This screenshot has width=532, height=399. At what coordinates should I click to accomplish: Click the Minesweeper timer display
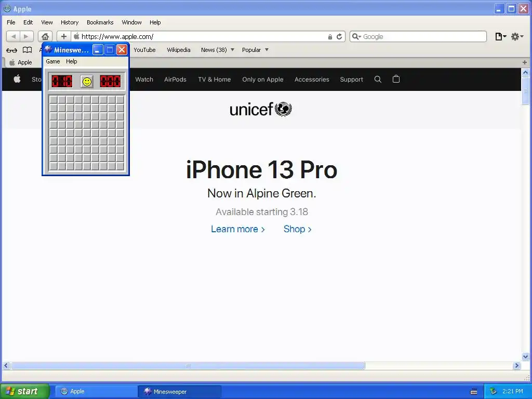(110, 82)
